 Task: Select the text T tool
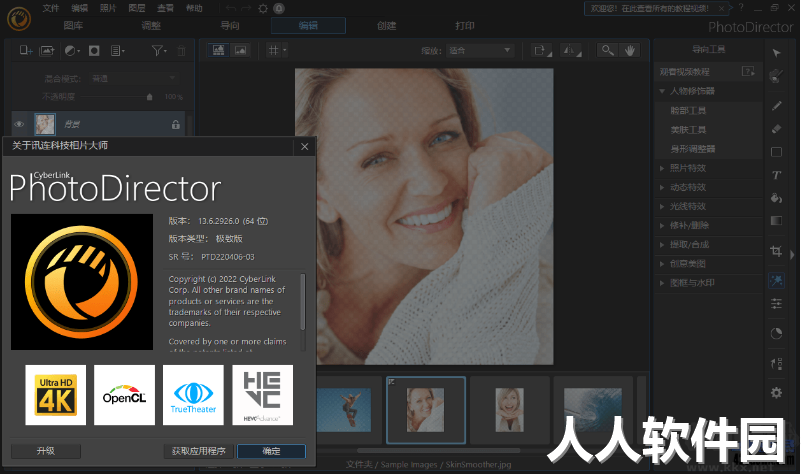pos(776,175)
